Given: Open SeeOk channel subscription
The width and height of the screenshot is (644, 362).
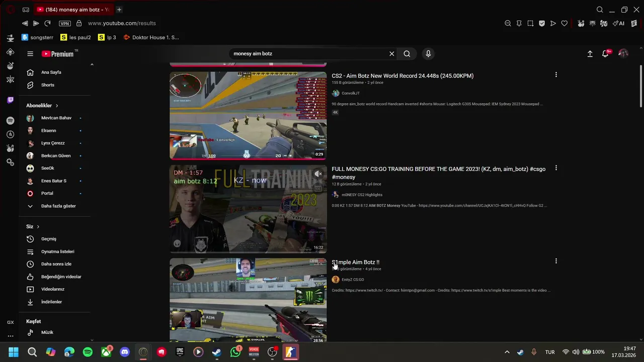Looking at the screenshot, I should (x=54, y=168).
